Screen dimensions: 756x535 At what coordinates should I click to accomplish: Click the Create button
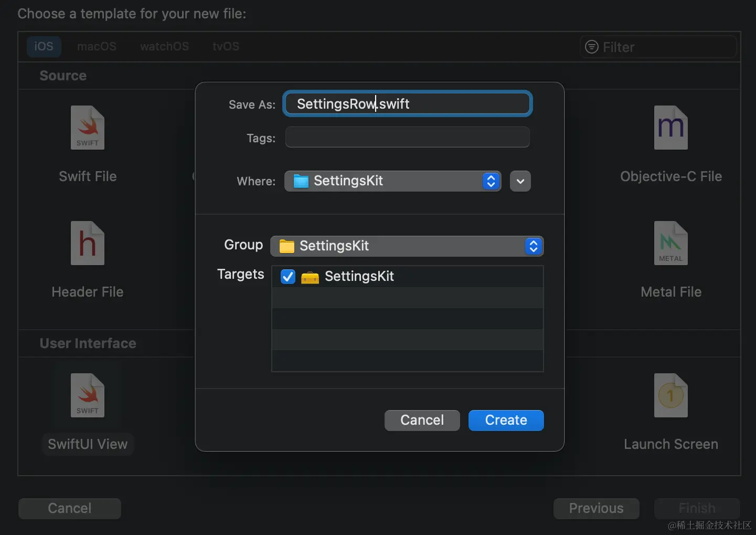(x=505, y=420)
